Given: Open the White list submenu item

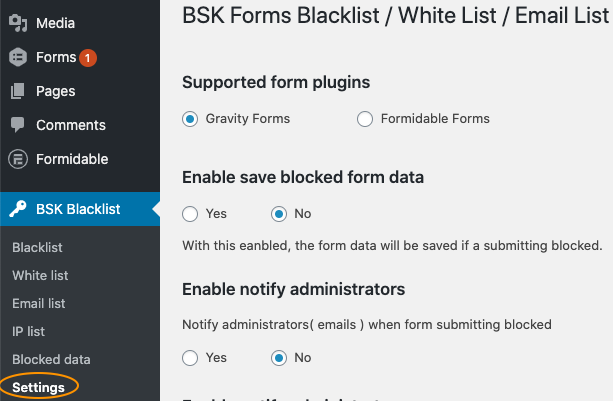Looking at the screenshot, I should (39, 275).
